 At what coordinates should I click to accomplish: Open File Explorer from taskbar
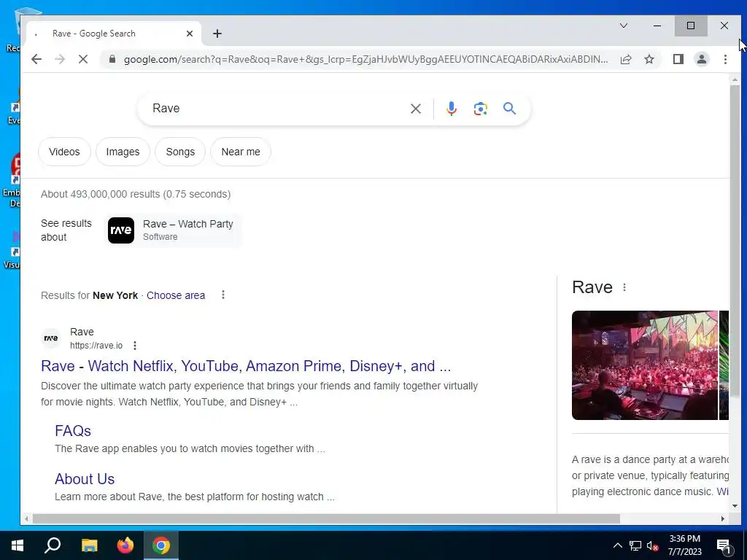89,545
